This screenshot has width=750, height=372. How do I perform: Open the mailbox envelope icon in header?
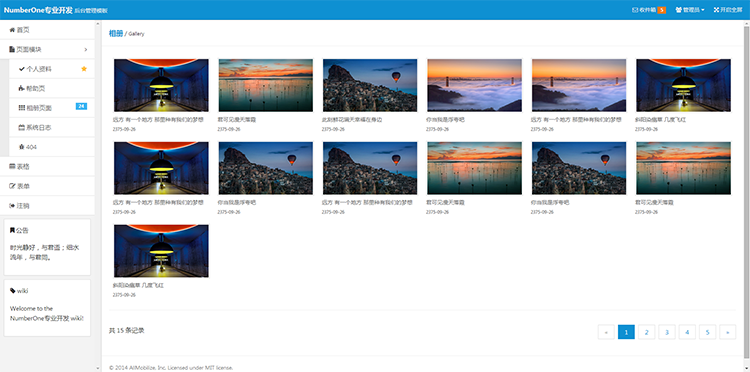click(635, 10)
